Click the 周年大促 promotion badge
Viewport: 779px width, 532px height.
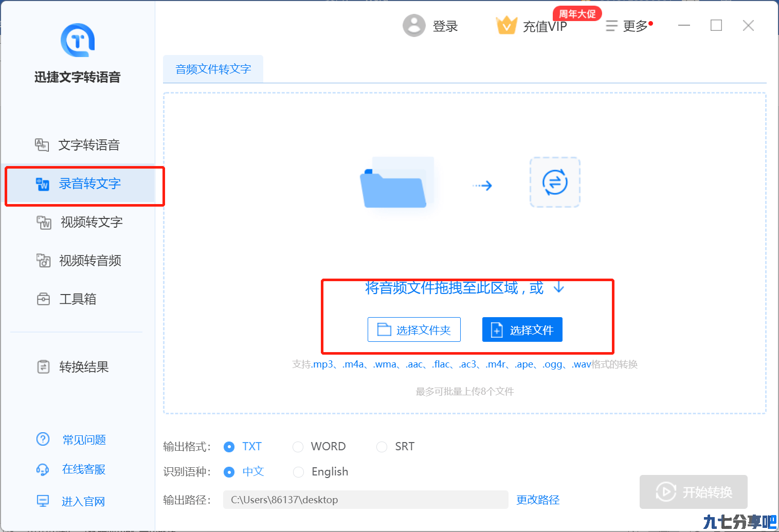[x=577, y=13]
